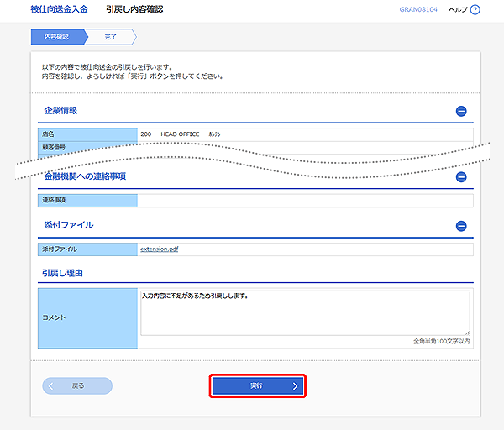Open the help question mark icon
Image resolution: width=504 pixels, height=430 pixels.
click(x=475, y=9)
